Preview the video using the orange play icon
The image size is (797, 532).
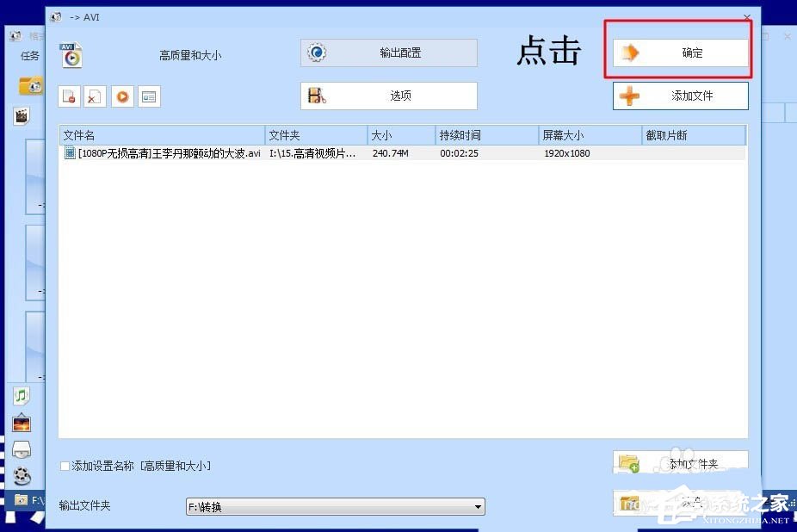[121, 96]
